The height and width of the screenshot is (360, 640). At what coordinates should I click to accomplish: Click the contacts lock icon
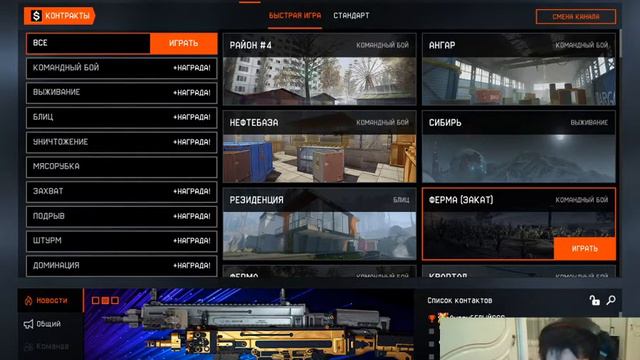click(x=594, y=300)
